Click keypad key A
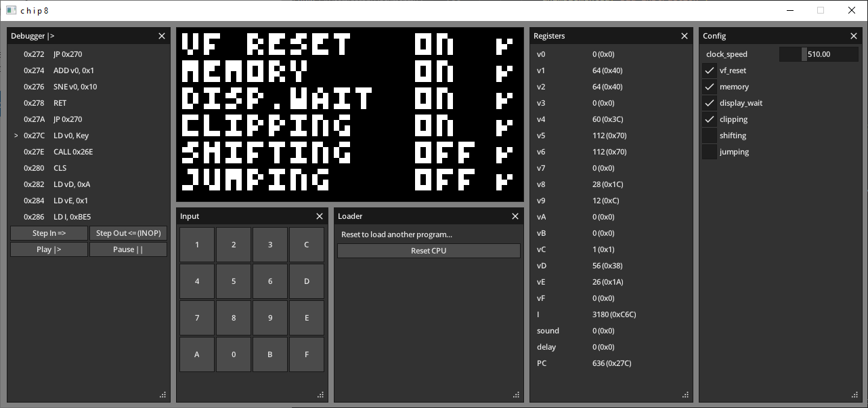The height and width of the screenshot is (408, 868). [x=197, y=354]
